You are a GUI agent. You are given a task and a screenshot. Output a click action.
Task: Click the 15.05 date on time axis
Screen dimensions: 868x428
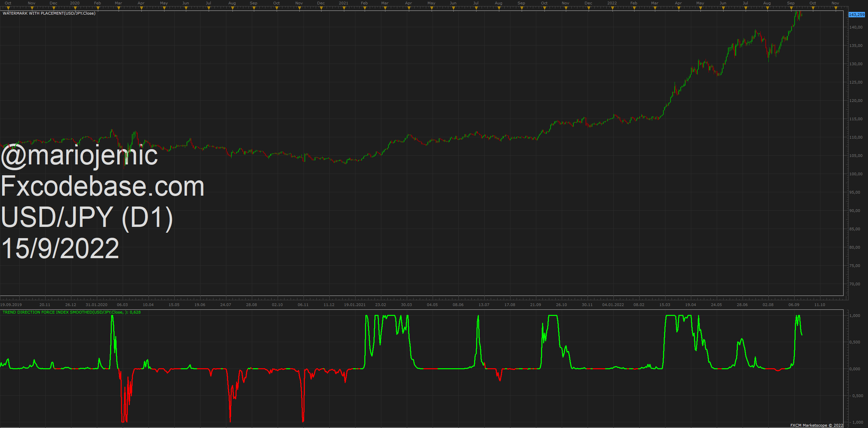coord(174,305)
